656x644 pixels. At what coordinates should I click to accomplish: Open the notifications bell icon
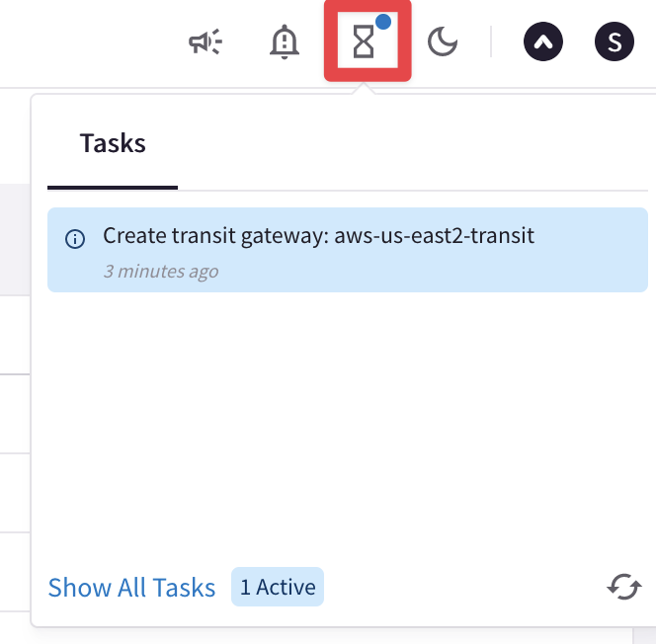pyautogui.click(x=285, y=42)
